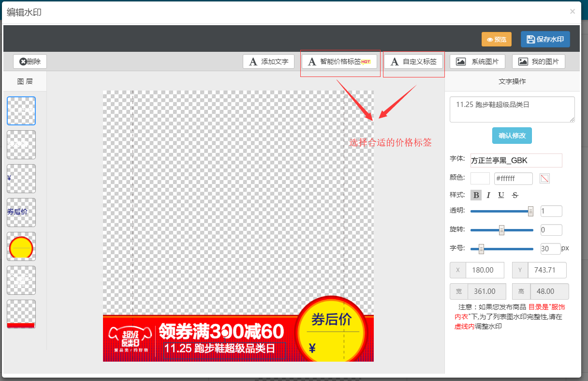Open the 字体 font selector field

pyautogui.click(x=516, y=160)
